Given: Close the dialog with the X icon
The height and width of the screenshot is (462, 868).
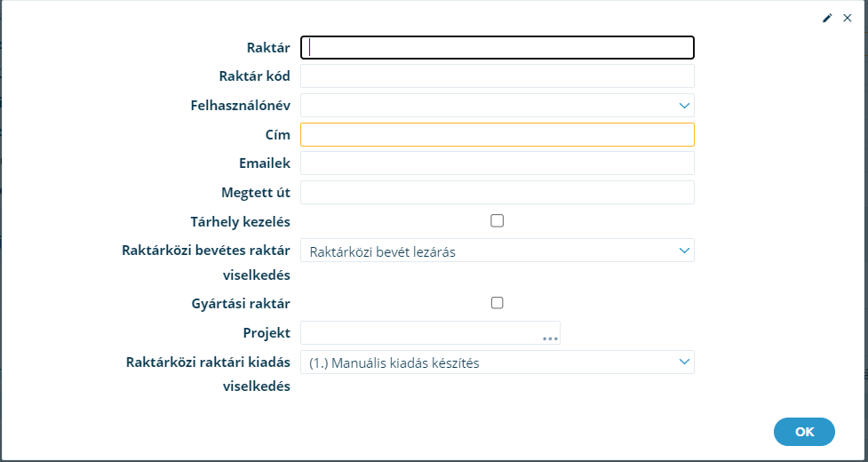Looking at the screenshot, I should [x=847, y=19].
